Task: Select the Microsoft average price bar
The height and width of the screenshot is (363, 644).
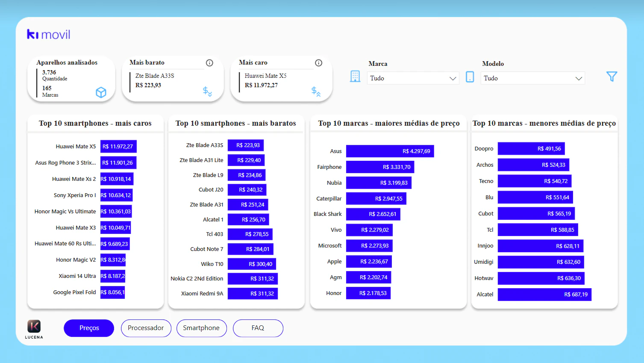Action: tap(369, 245)
